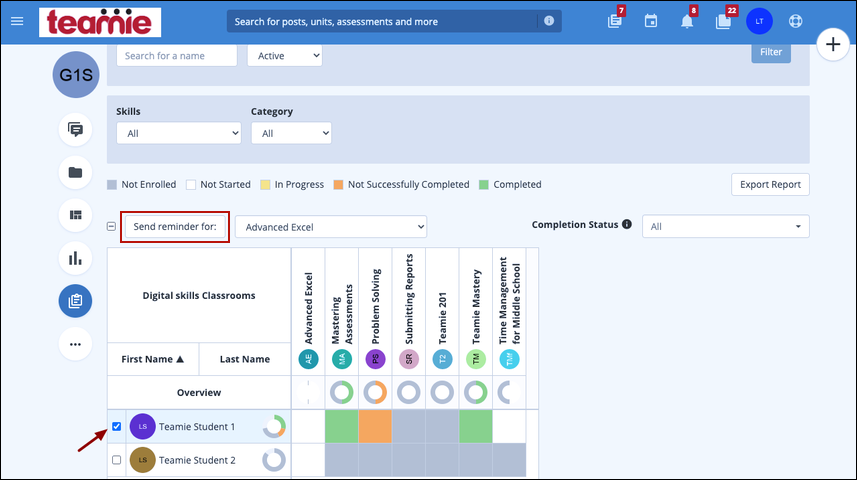Click the Search for a name field
Viewport: 857px width, 480px height.
[177, 56]
